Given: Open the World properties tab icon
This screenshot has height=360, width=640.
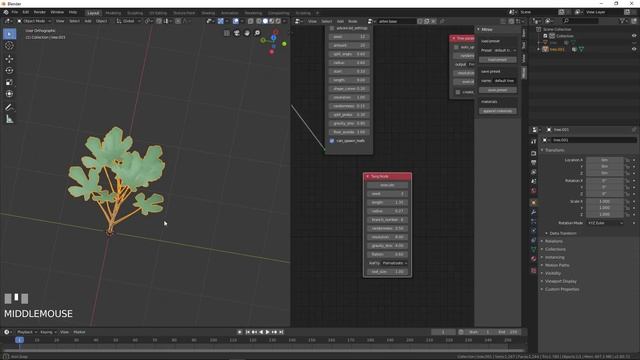Looking at the screenshot, I should [x=533, y=191].
